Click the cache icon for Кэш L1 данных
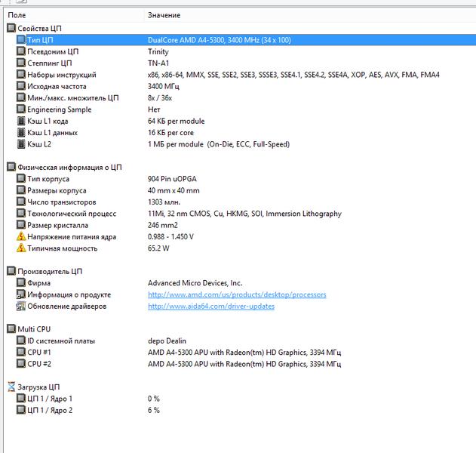 pos(21,132)
